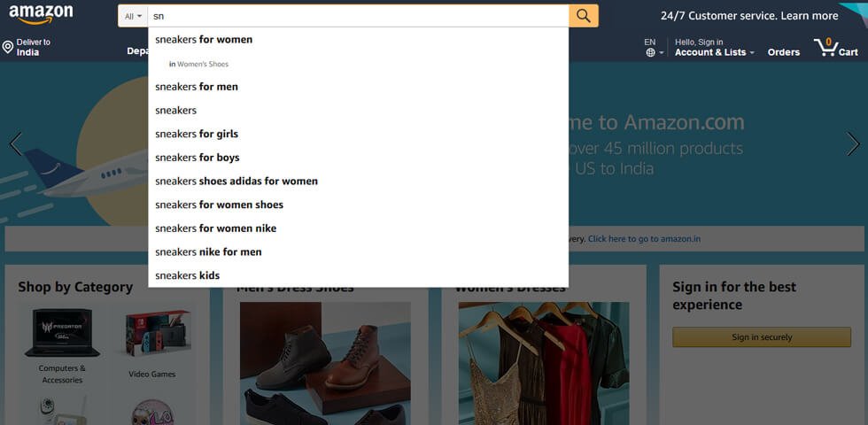
Task: Choose 'in Women's Shoes' suggestion scope
Action: [x=358, y=64]
